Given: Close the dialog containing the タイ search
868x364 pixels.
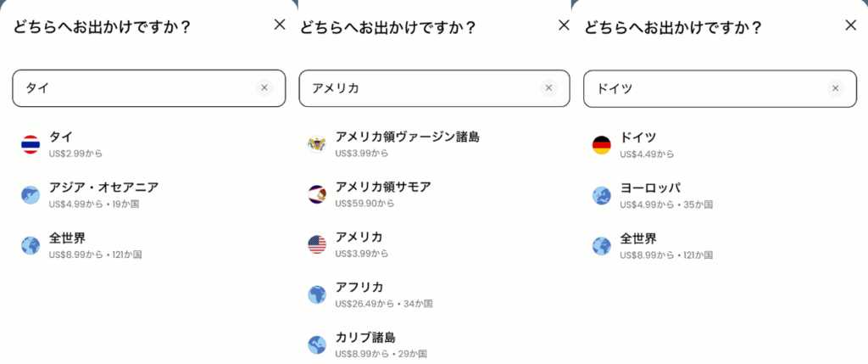Looking at the screenshot, I should (280, 25).
